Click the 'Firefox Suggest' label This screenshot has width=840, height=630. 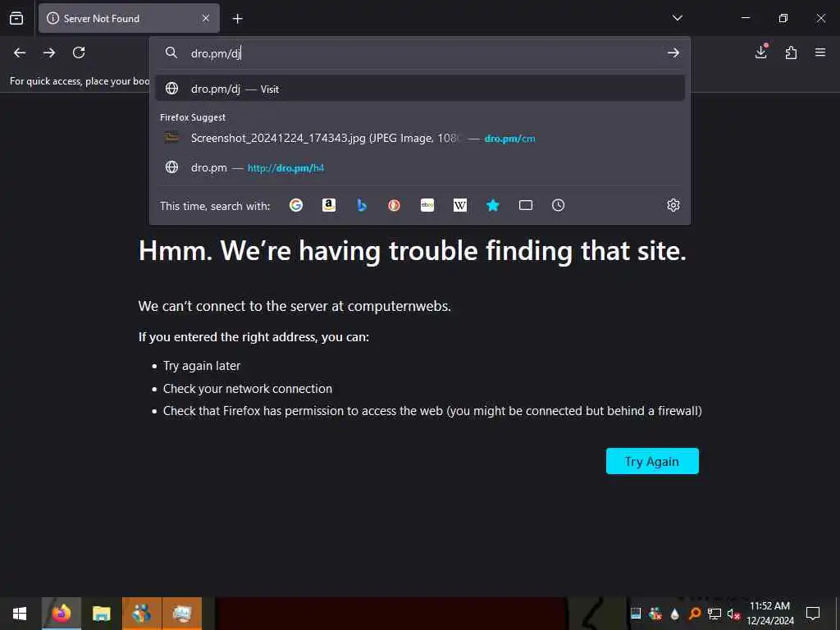192,117
